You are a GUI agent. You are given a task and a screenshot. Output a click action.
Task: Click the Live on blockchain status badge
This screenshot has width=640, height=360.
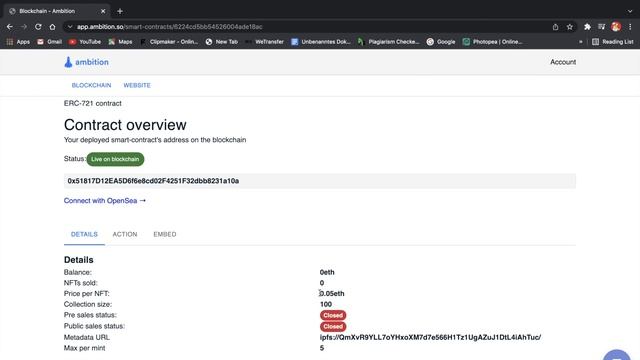(115, 159)
